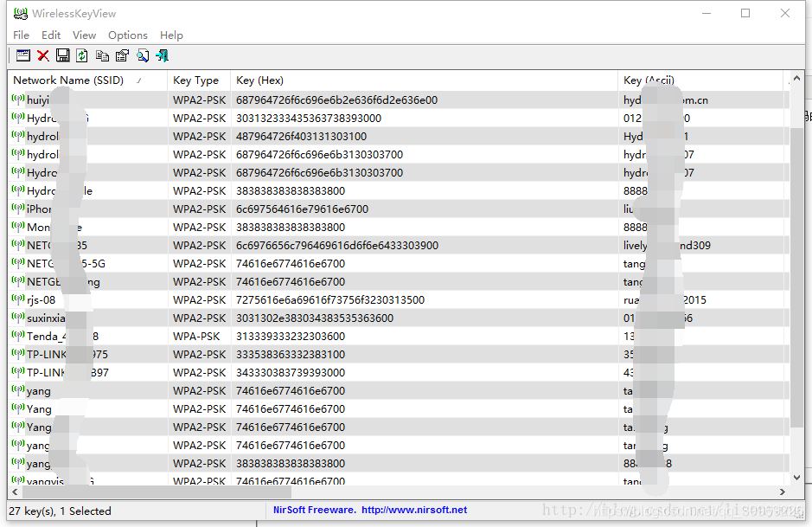Click the Exit toolbar icon
Screen dimensions: 812x527
[x=162, y=56]
